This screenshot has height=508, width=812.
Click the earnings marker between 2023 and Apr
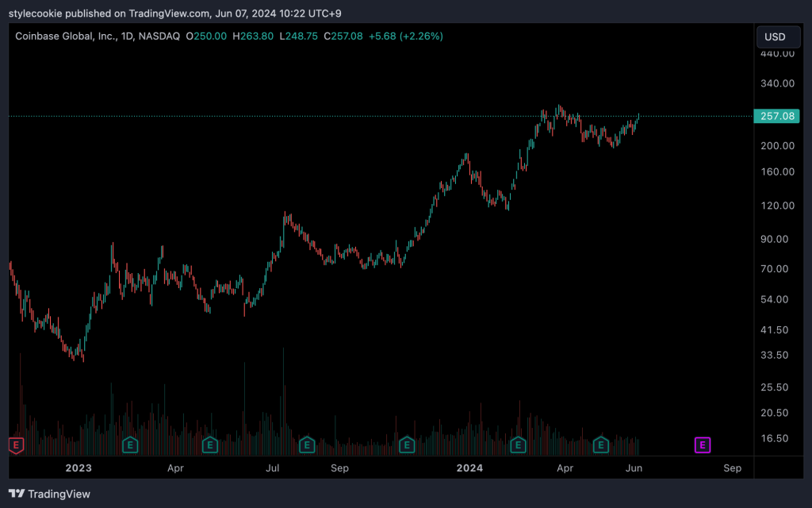click(130, 444)
